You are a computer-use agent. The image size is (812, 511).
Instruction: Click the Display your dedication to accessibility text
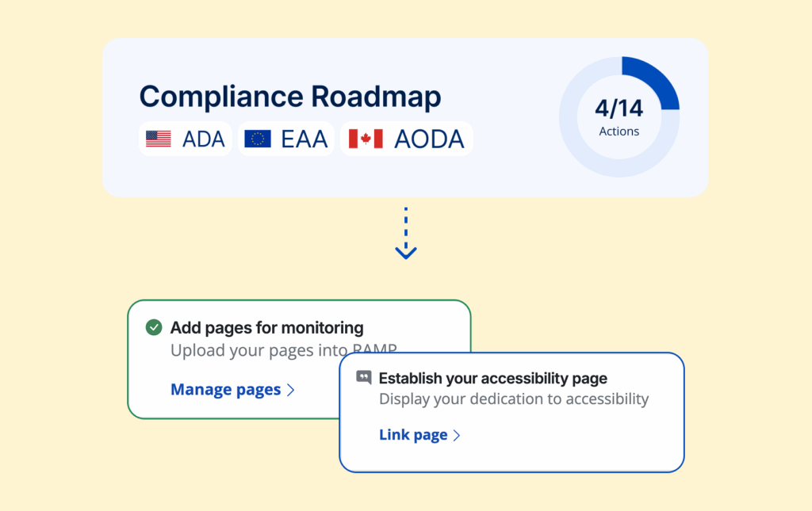pos(513,399)
